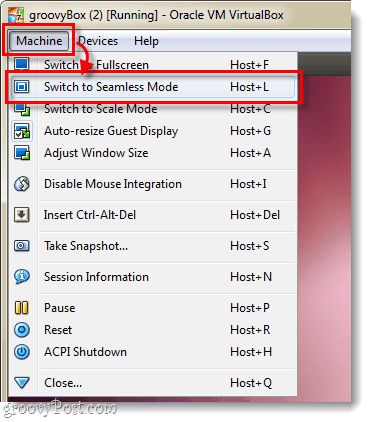This screenshot has height=422, width=371.
Task: Click the Host+G shortcut text
Action: [x=250, y=131]
